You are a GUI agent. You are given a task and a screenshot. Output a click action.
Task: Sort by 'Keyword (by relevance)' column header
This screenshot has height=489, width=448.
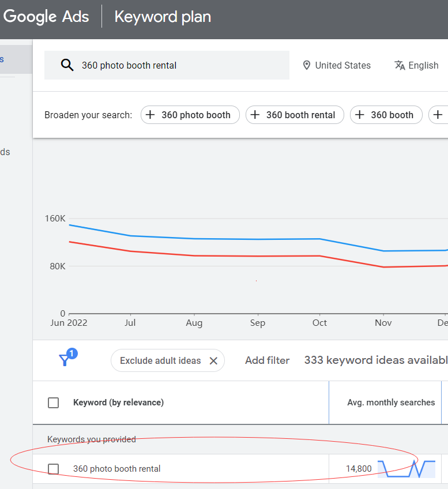point(118,403)
